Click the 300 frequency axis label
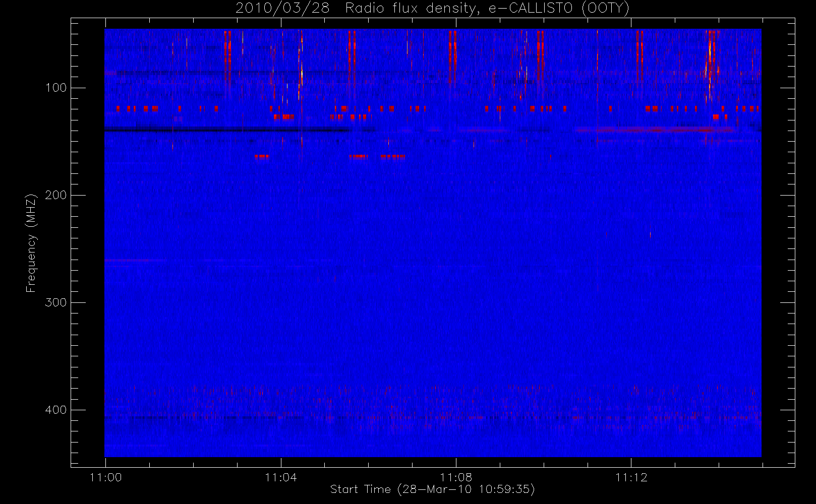This screenshot has width=816, height=504. click(55, 302)
